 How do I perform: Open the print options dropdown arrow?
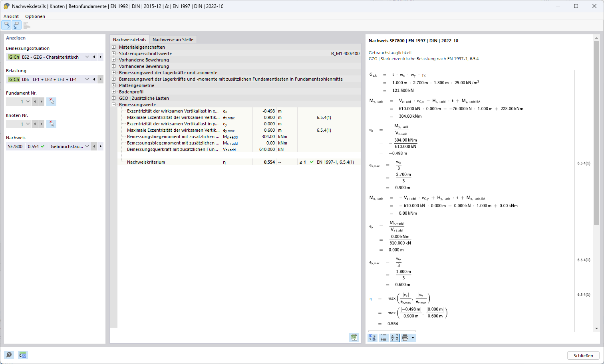click(413, 338)
